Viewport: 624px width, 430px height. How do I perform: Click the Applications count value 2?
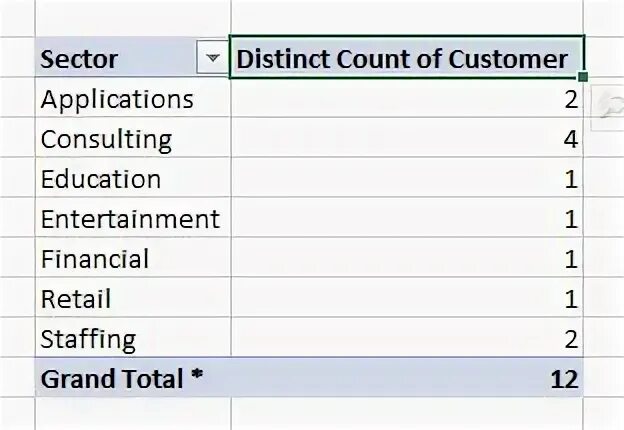pyautogui.click(x=570, y=100)
